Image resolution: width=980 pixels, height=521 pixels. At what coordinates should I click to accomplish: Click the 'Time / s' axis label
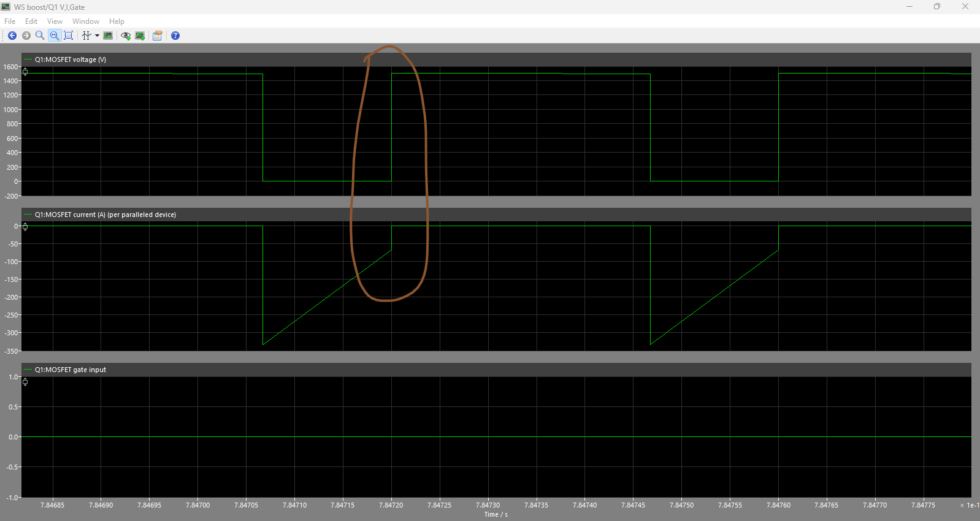coord(496,514)
